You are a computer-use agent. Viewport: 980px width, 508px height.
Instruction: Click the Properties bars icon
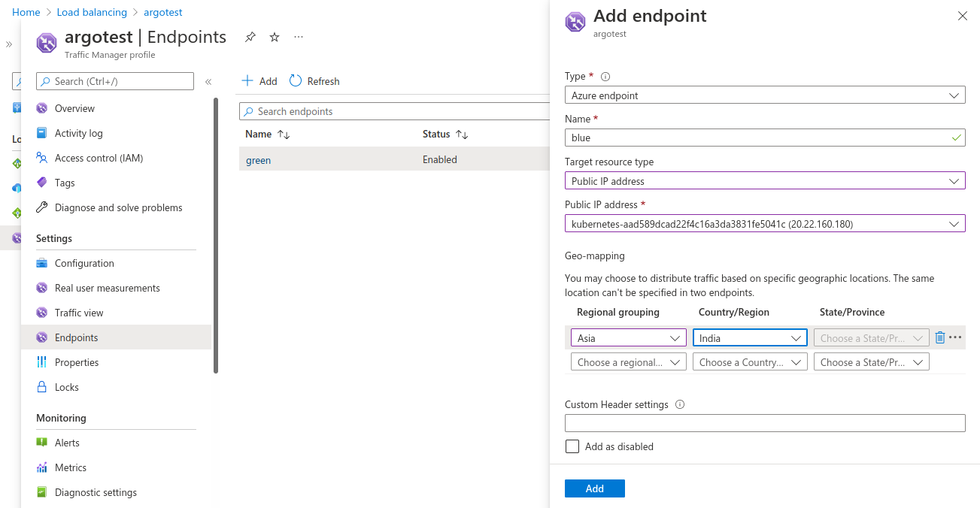(x=42, y=362)
